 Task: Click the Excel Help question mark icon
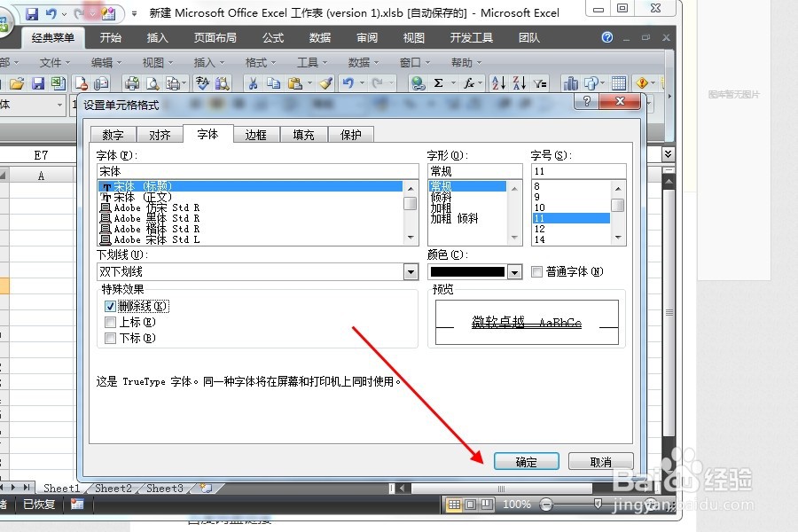click(607, 37)
